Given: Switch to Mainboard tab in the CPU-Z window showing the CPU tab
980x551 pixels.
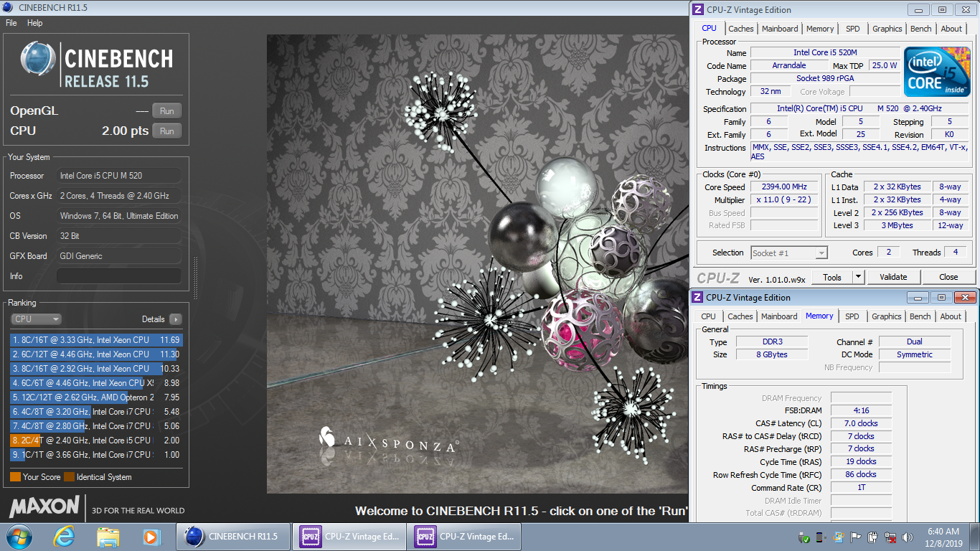Looking at the screenshot, I should pyautogui.click(x=780, y=29).
